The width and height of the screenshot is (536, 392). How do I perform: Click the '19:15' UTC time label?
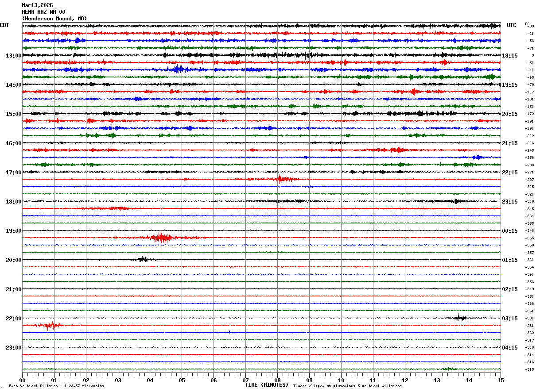(510, 85)
